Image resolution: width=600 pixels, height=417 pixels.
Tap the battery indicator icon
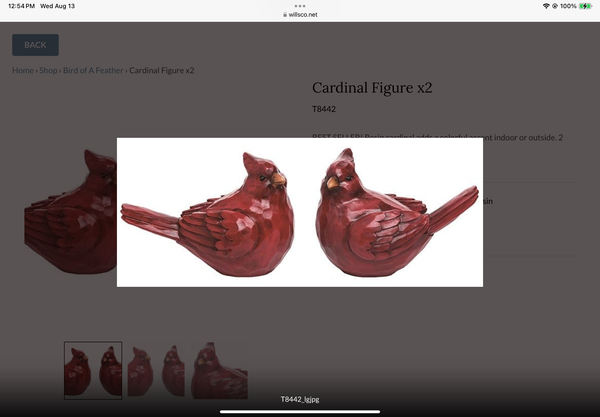coord(586,6)
